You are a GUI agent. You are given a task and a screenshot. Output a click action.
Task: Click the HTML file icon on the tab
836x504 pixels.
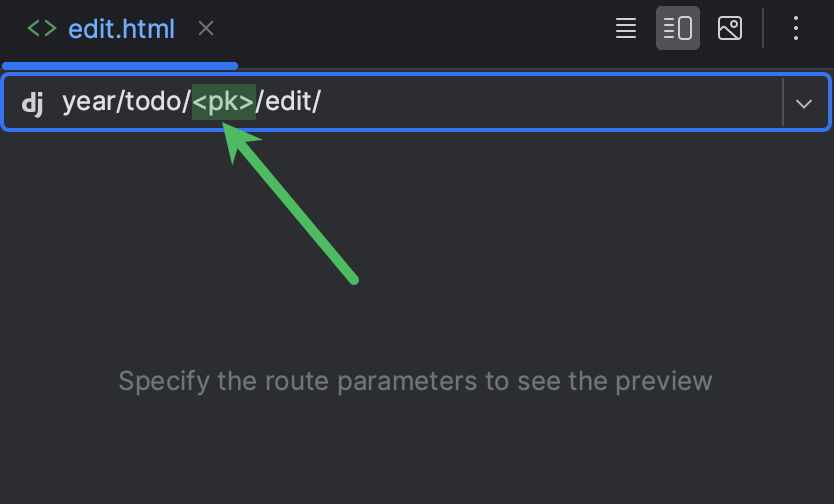click(x=42, y=29)
